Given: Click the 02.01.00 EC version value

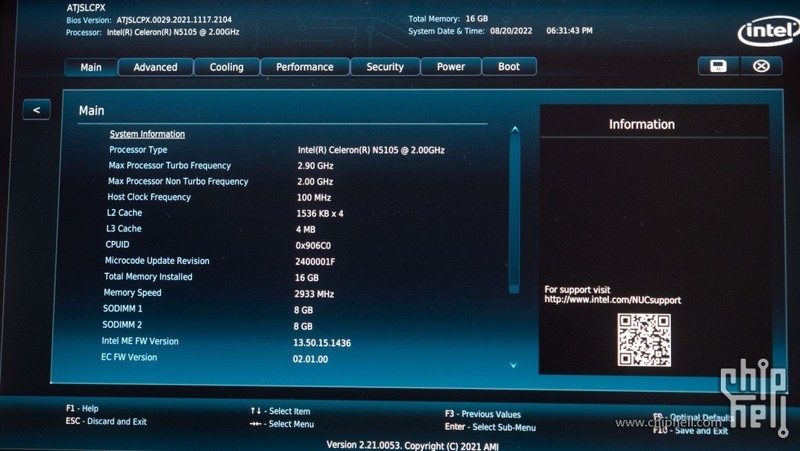Looking at the screenshot, I should tap(310, 359).
